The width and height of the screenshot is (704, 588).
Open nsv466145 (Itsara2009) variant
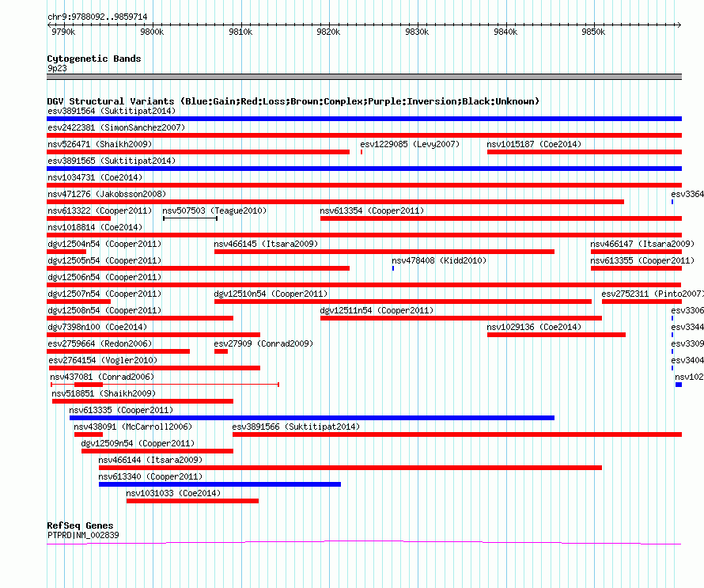pyautogui.click(x=266, y=244)
